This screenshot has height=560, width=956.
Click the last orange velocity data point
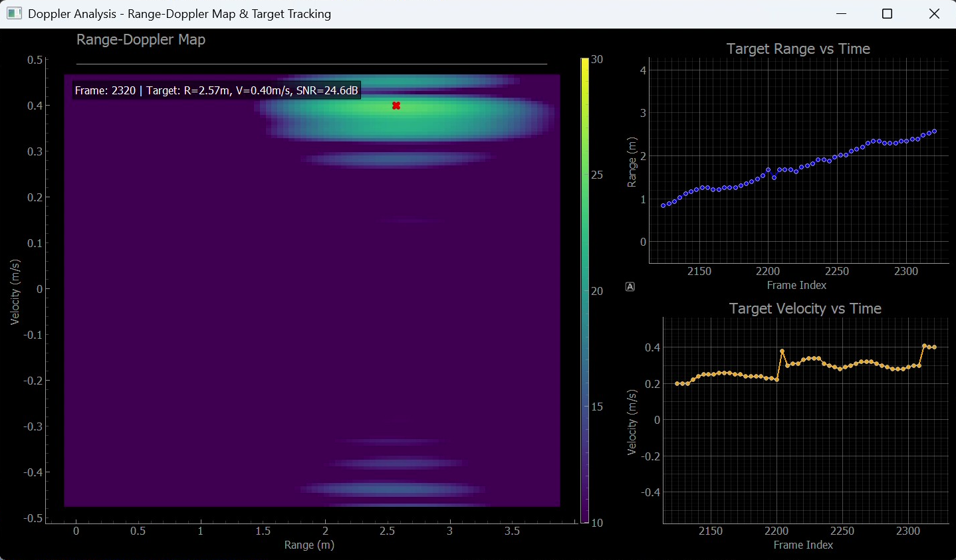tap(935, 347)
